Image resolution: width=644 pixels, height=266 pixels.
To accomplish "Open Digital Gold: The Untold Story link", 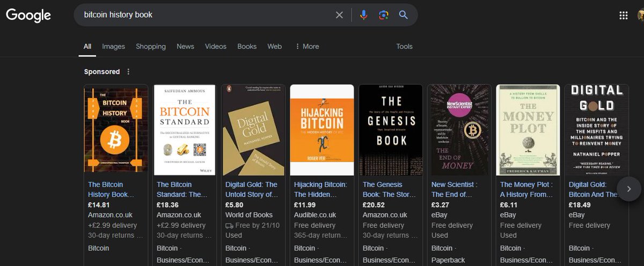I will [251, 189].
